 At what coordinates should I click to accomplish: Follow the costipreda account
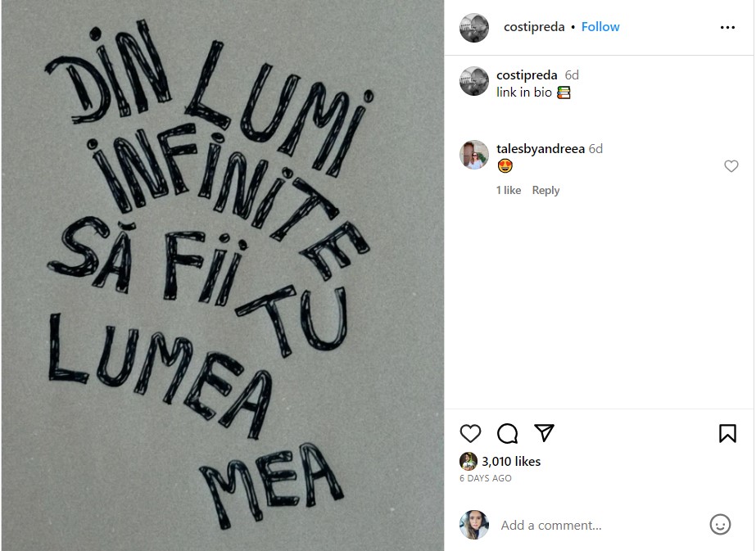600,27
